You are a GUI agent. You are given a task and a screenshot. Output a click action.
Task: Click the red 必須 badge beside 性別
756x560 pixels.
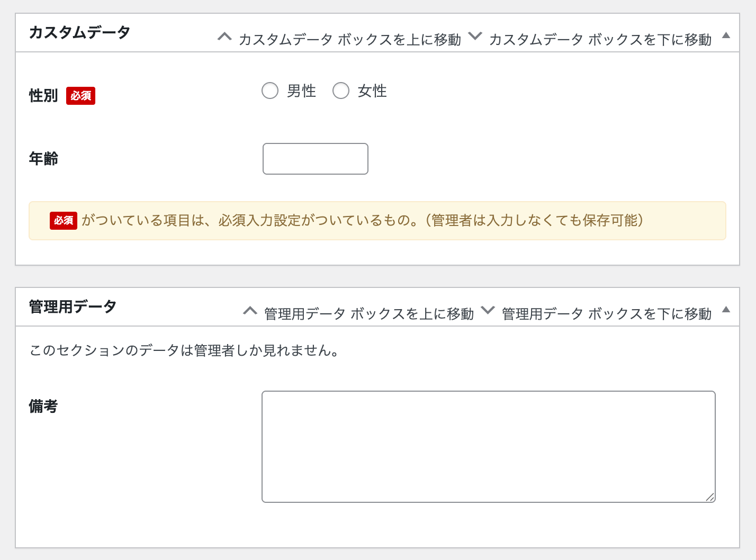[x=80, y=96]
